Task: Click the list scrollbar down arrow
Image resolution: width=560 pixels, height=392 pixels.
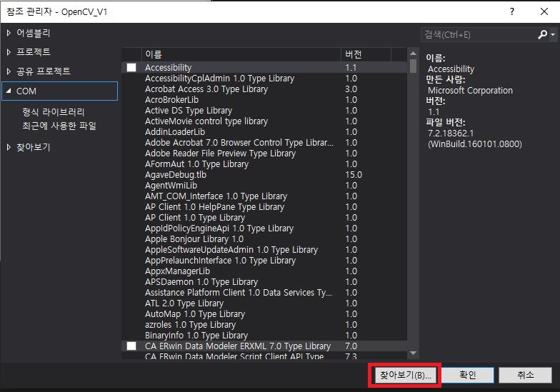Action: (413, 353)
